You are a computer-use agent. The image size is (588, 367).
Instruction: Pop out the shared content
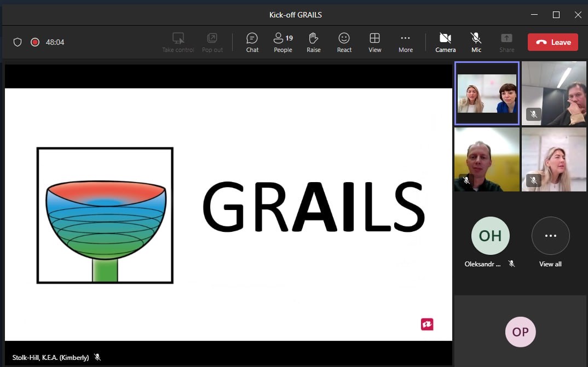[x=212, y=42]
